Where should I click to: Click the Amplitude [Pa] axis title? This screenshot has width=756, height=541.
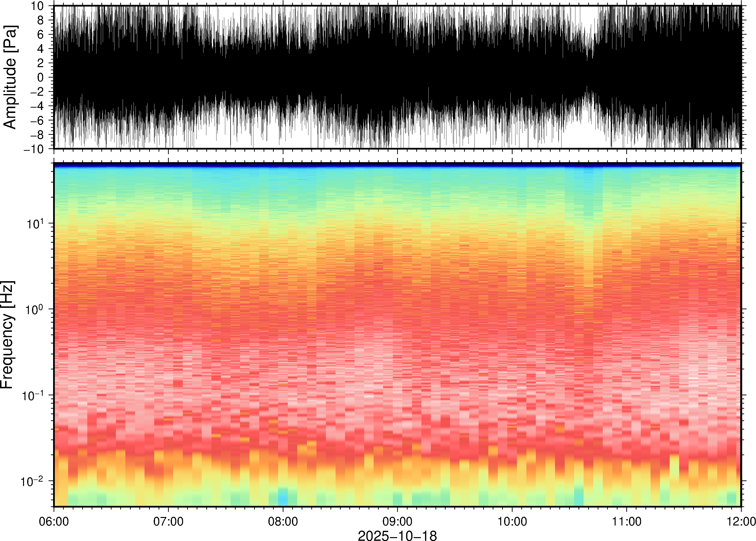pyautogui.click(x=10, y=77)
